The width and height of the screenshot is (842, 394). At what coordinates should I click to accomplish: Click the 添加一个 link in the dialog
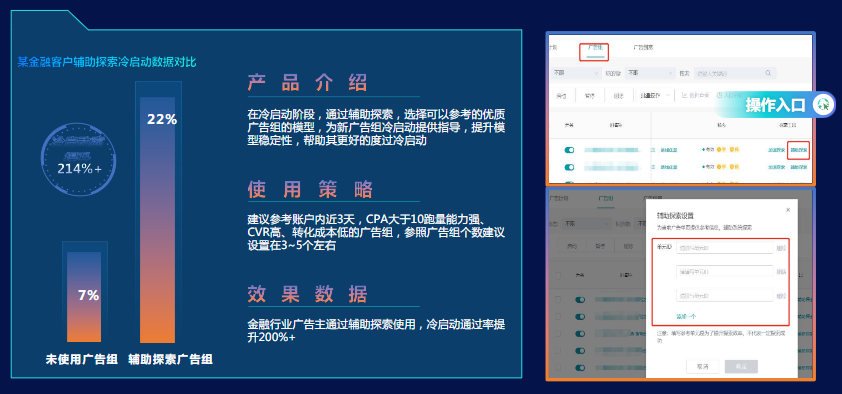pos(686,316)
